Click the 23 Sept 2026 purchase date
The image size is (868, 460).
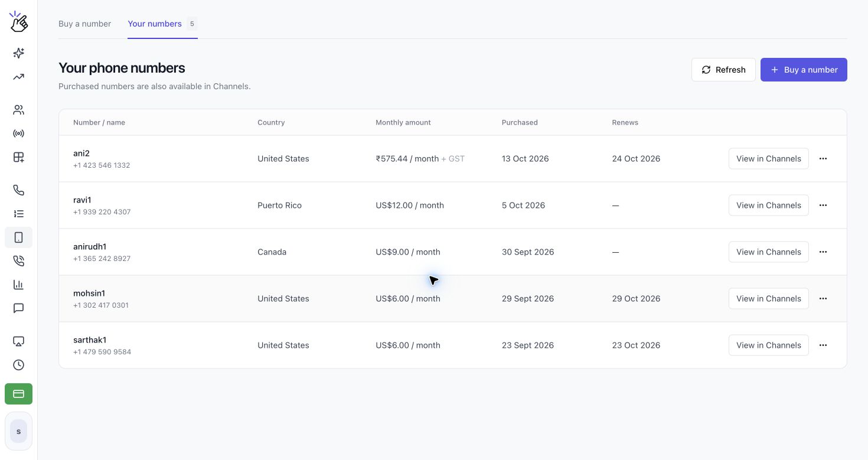(x=528, y=345)
